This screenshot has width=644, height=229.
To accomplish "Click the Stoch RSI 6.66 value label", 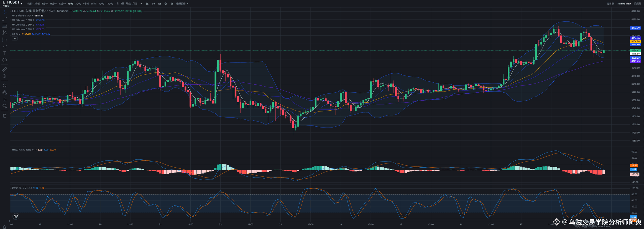I will click(633, 217).
